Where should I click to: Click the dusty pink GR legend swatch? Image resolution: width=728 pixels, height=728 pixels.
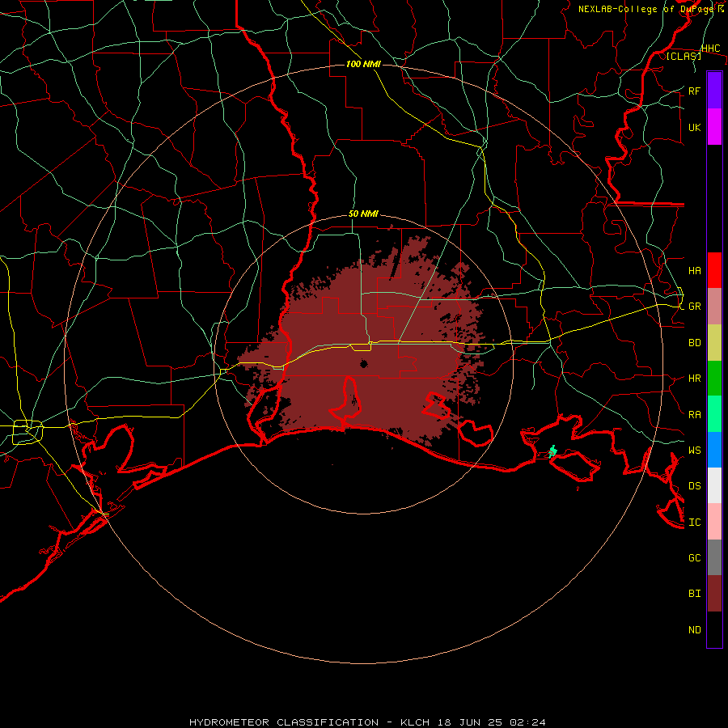(x=714, y=307)
